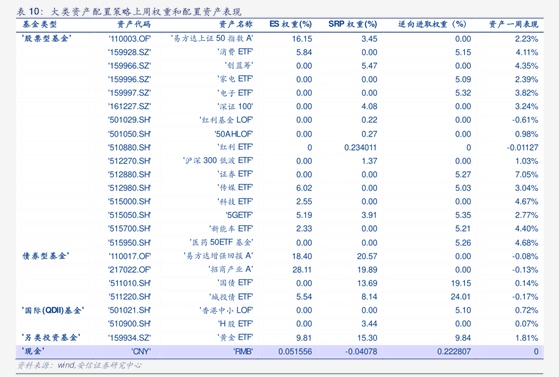Click fund type '债券型基金'
Viewport: 559px width, 377px height.
tap(45, 256)
